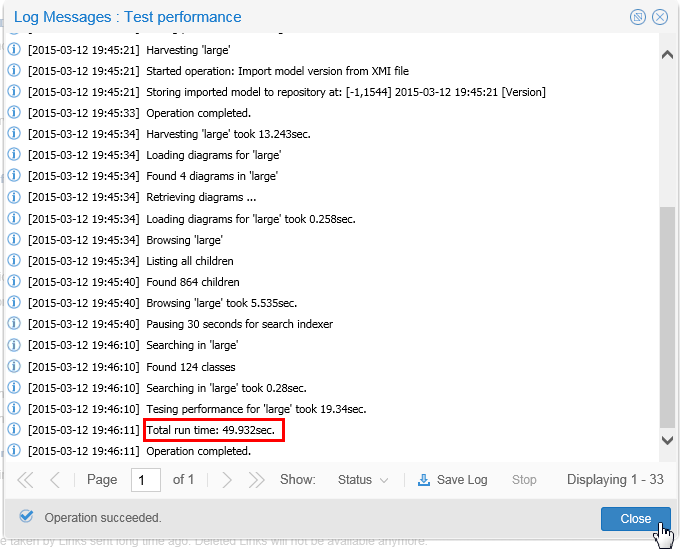Click scroll up arrow of log list
The height and width of the screenshot is (552, 686).
pyautogui.click(x=667, y=55)
